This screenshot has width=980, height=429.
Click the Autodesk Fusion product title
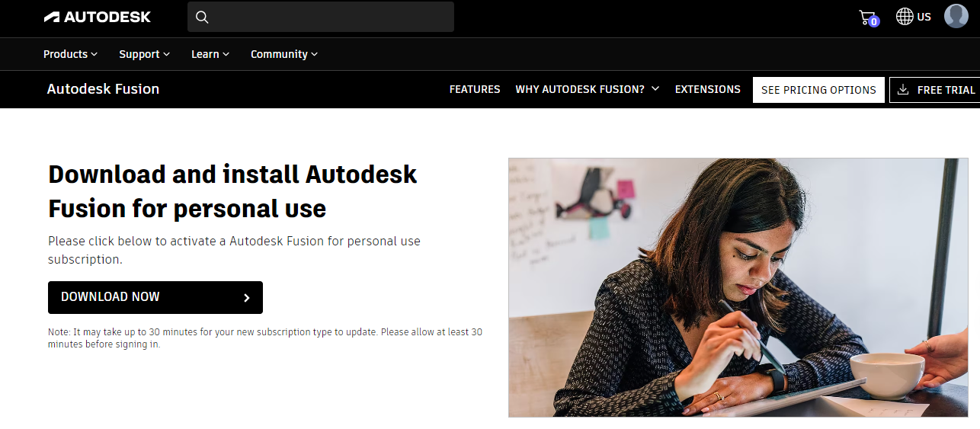pyautogui.click(x=103, y=89)
